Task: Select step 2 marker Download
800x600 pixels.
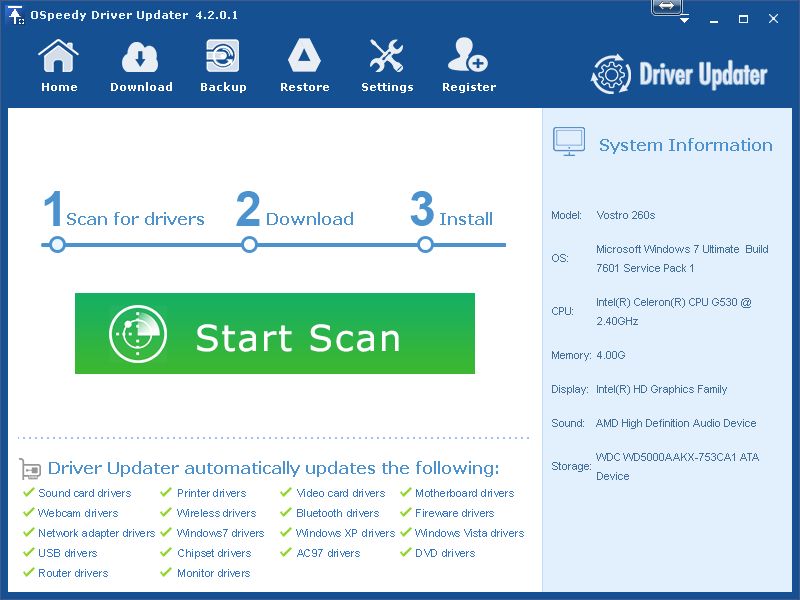Action: pyautogui.click(x=249, y=244)
